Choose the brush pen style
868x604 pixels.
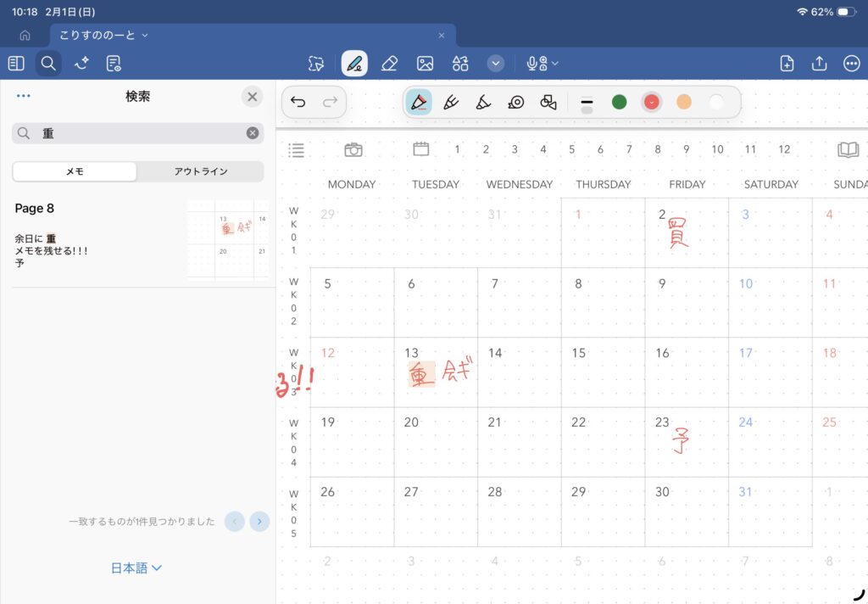pyautogui.click(x=481, y=102)
